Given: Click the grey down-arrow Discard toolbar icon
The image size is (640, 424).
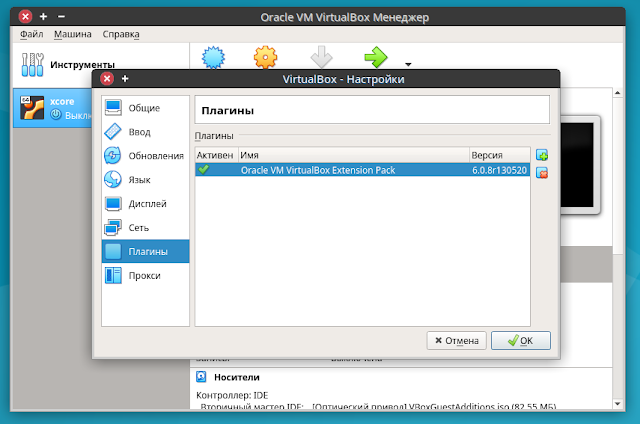Looking at the screenshot, I should click(x=322, y=58).
